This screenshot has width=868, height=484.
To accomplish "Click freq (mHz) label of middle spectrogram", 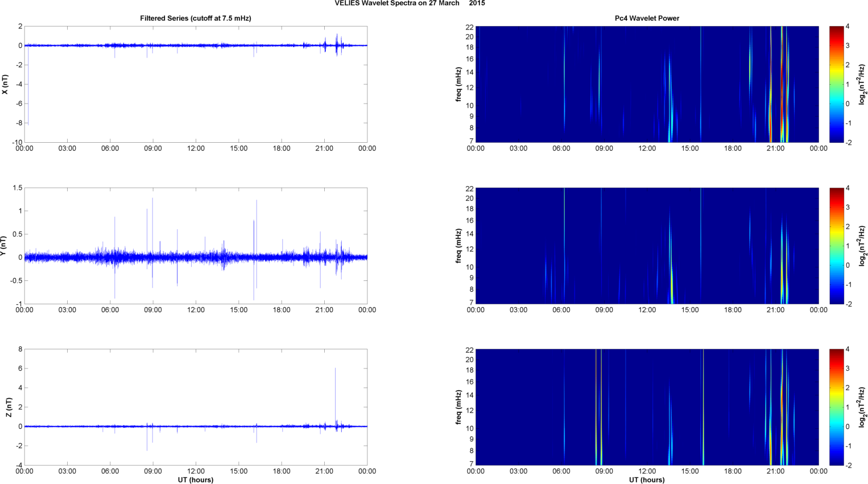I will click(458, 246).
